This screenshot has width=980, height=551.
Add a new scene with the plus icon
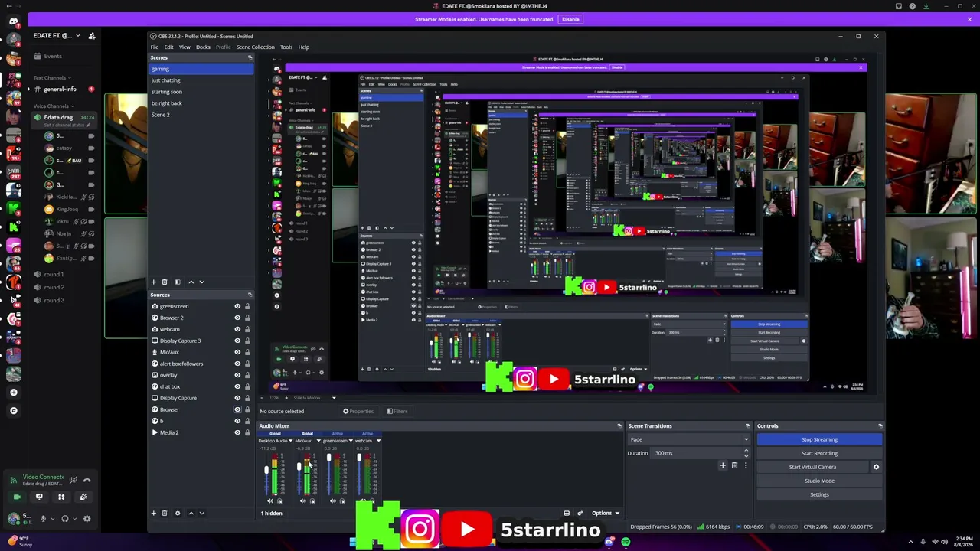click(x=153, y=282)
